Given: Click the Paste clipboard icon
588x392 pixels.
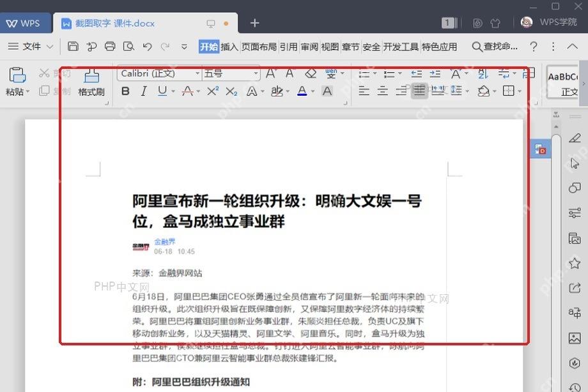Looking at the screenshot, I should [x=17, y=75].
